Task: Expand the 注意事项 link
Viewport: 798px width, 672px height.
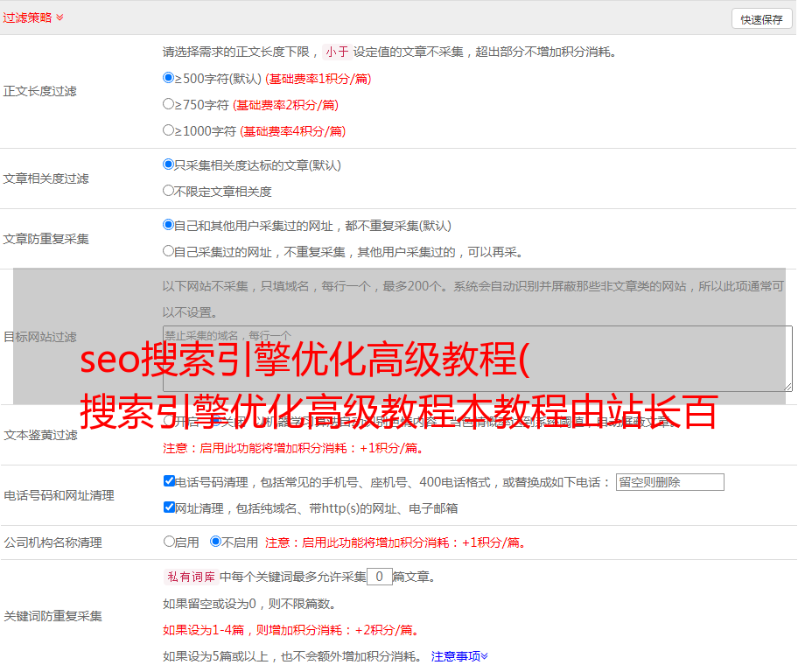Action: tap(459, 655)
